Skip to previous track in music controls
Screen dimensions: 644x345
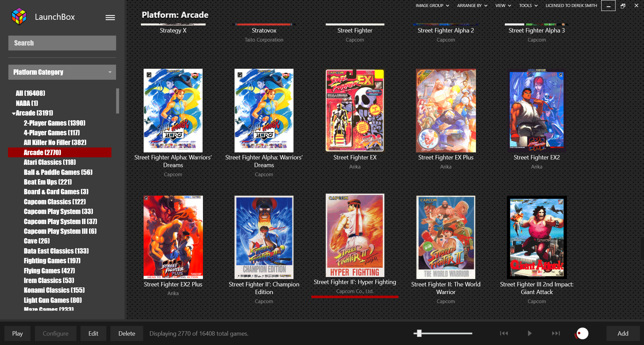coord(504,333)
